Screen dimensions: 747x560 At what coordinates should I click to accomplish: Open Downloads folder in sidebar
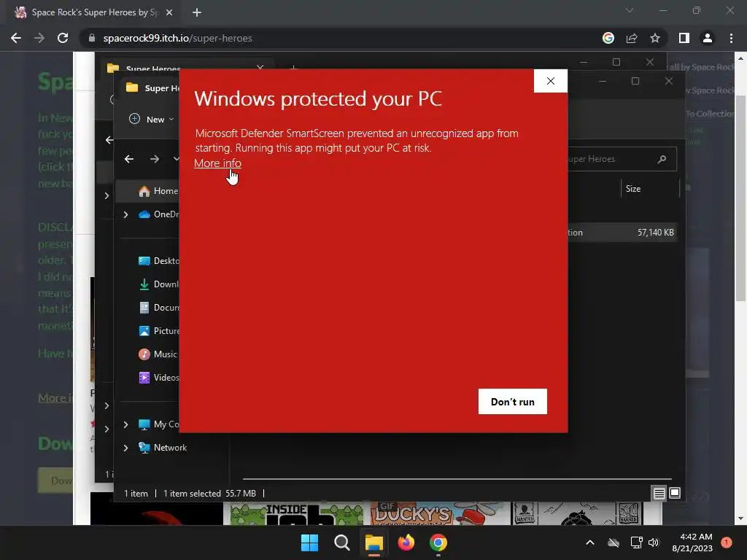tap(158, 284)
